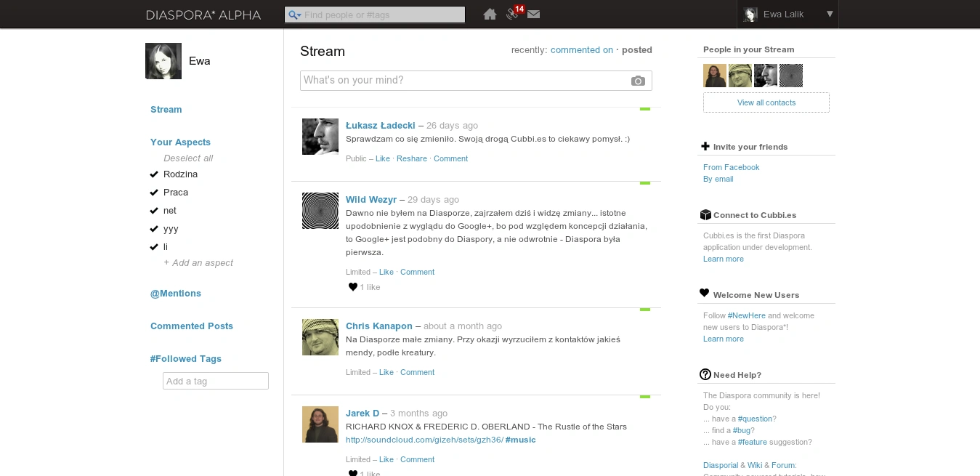The width and height of the screenshot is (980, 476).
Task: Sort the stream by recently commented on
Action: tap(581, 50)
